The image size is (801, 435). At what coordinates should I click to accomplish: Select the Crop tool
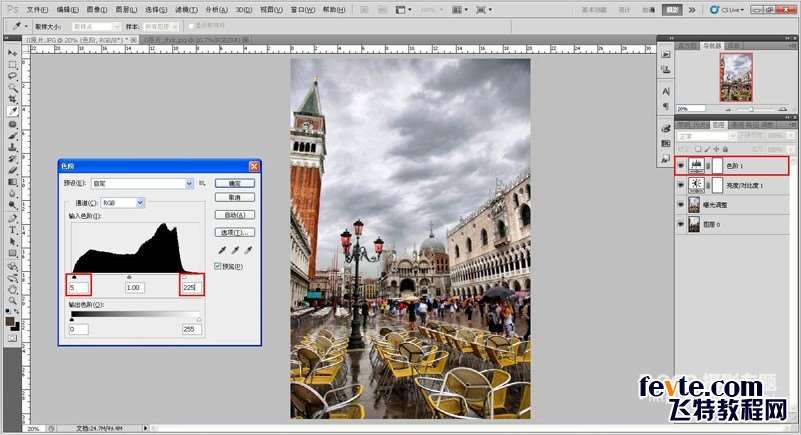pos(13,99)
